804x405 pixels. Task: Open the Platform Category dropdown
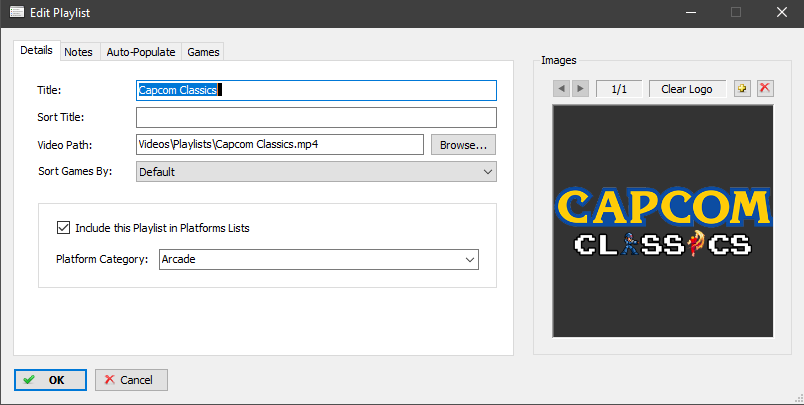point(319,260)
